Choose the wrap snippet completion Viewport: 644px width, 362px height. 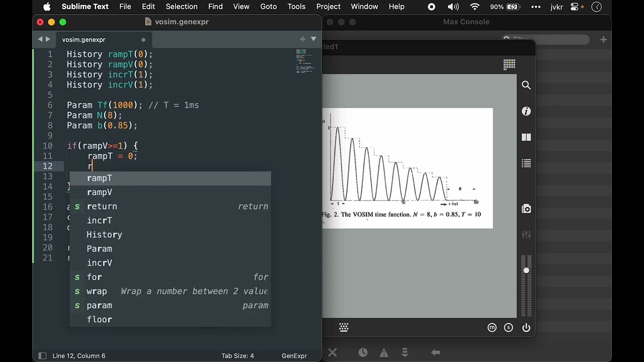[x=170, y=291]
